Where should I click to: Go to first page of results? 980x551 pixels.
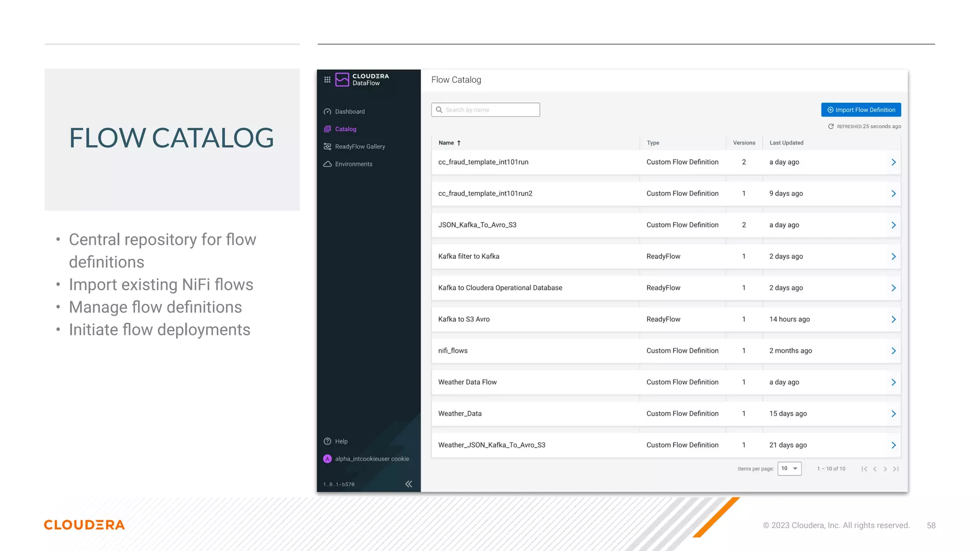tap(864, 469)
